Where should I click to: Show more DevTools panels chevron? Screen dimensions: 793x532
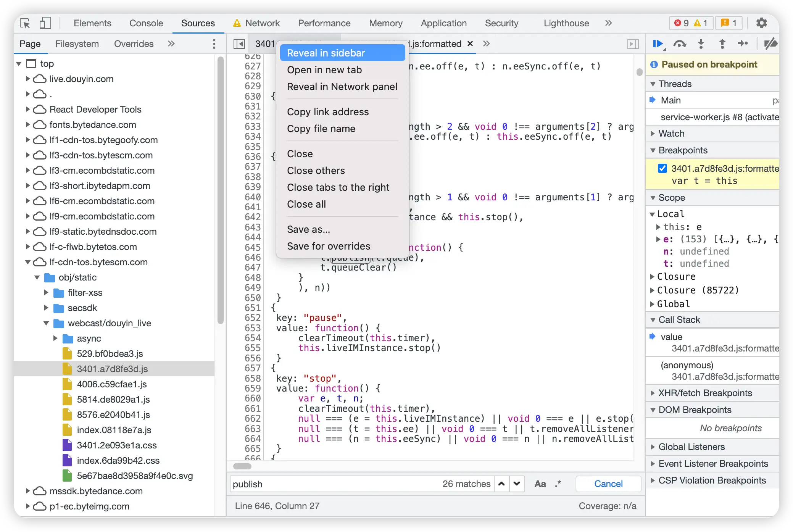click(609, 23)
